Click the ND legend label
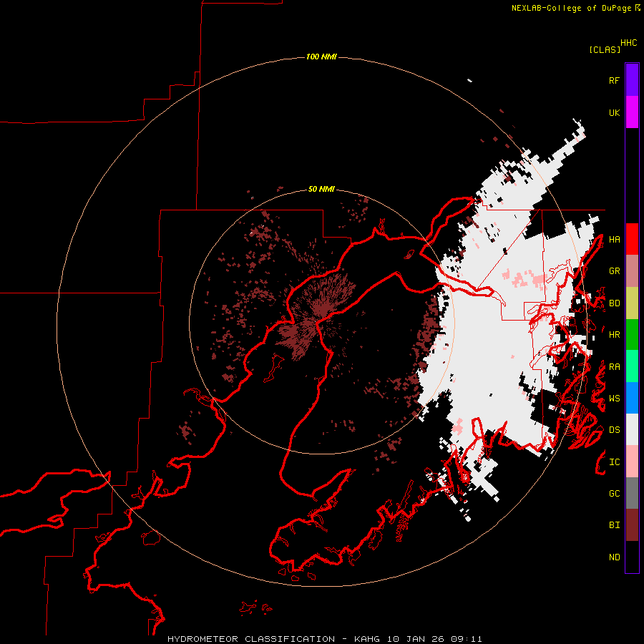Screen dimensions: 644x644 [614, 557]
